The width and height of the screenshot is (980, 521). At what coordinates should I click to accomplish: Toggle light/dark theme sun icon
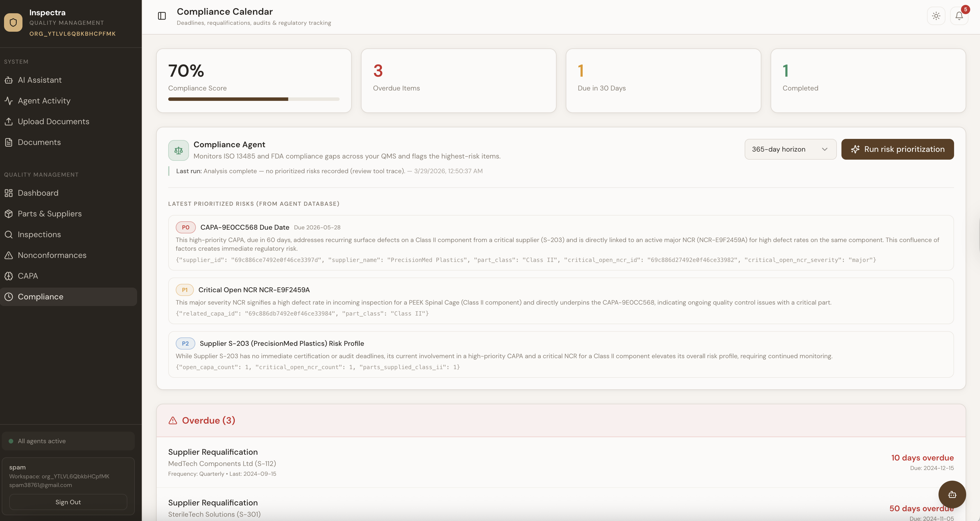[936, 16]
